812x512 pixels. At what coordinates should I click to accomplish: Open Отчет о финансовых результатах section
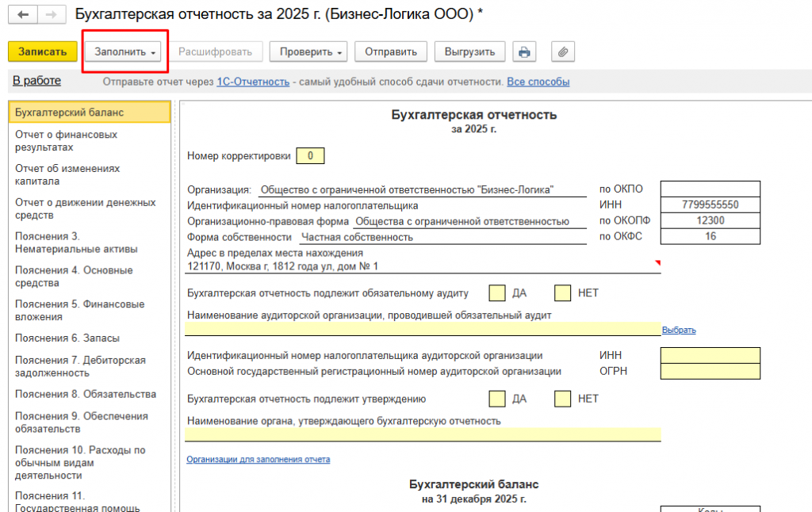tap(90, 141)
